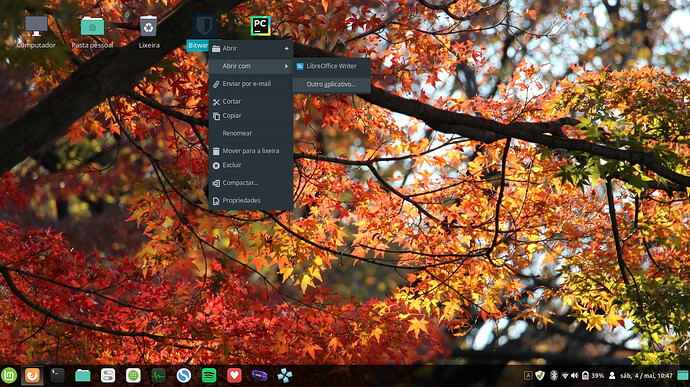Select the Lixeira trash icon
690x387 pixels.
click(x=149, y=32)
